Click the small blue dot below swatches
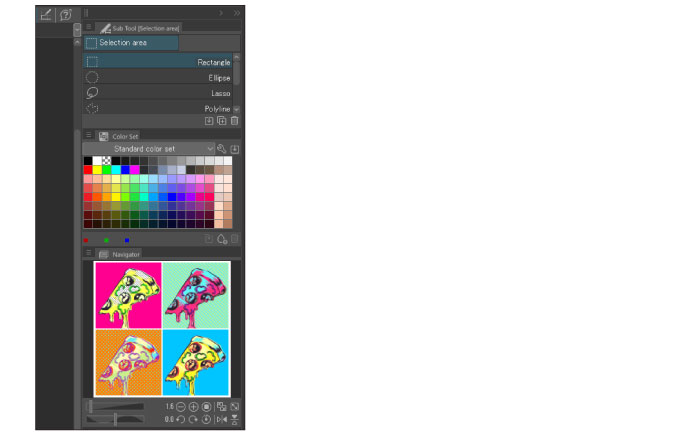The image size is (693, 444). 127,240
